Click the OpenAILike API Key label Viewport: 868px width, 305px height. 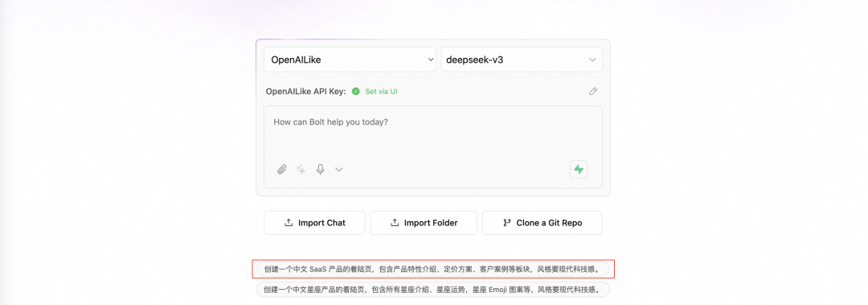(x=306, y=92)
